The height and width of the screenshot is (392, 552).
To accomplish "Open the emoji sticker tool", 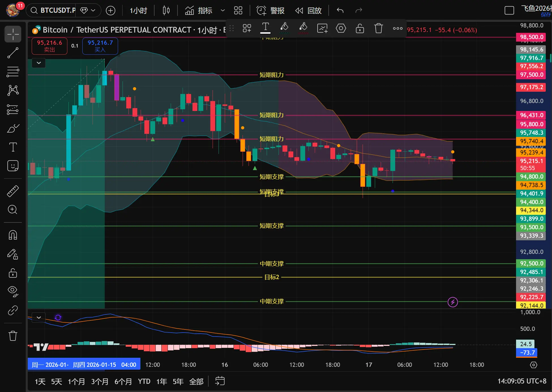I will coord(13,166).
